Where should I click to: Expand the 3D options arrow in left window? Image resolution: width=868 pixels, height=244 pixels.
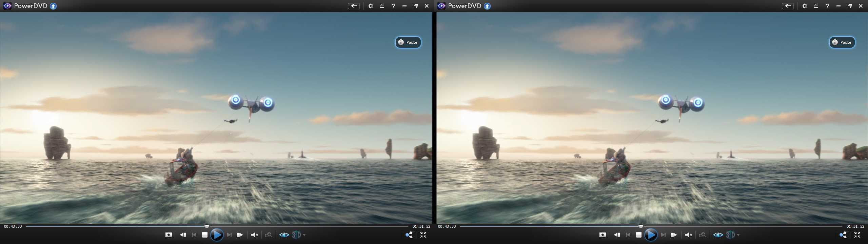[304, 235]
